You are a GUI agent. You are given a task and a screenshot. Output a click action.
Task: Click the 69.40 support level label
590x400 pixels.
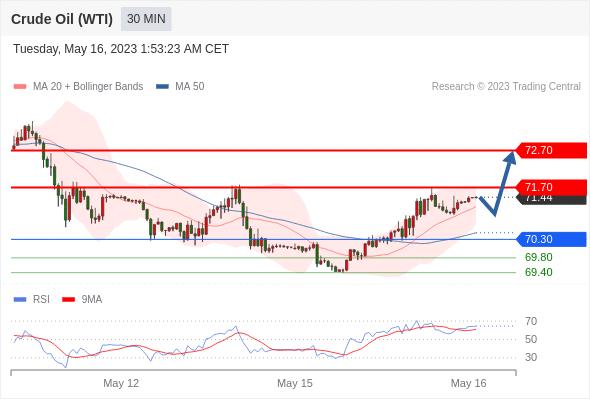[539, 272]
